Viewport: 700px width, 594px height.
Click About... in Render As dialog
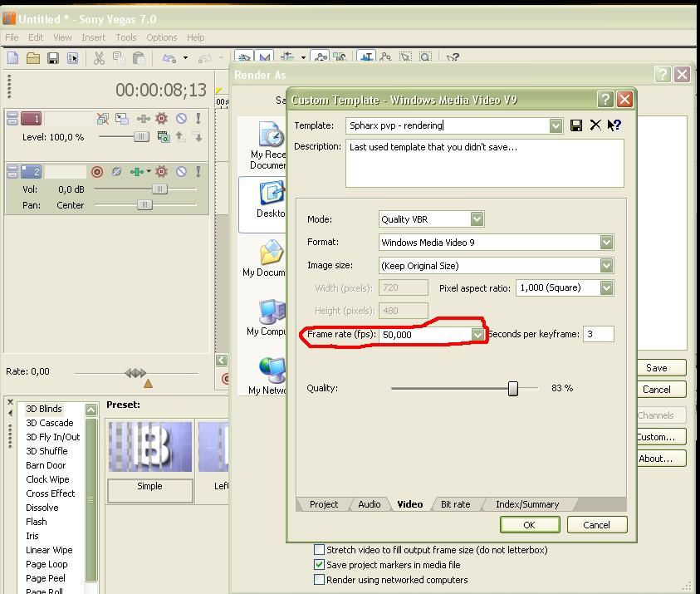tap(661, 459)
